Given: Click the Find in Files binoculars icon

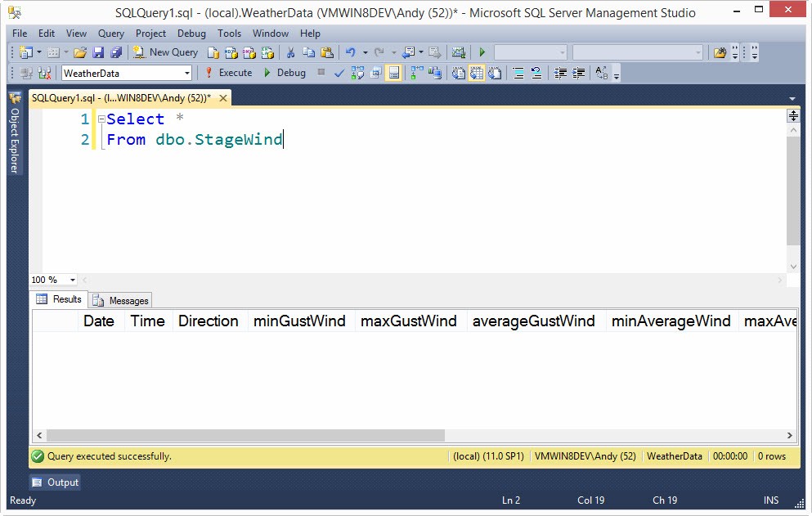Looking at the screenshot, I should click(x=720, y=52).
